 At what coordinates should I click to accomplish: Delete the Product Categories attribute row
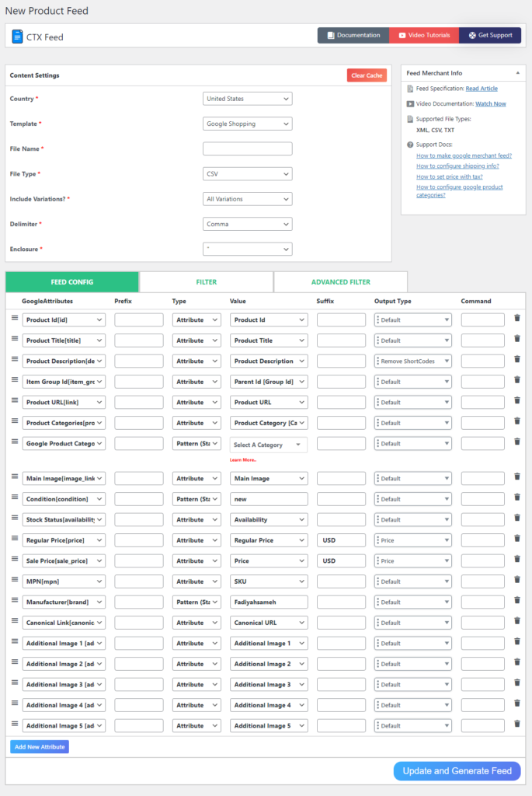(516, 421)
